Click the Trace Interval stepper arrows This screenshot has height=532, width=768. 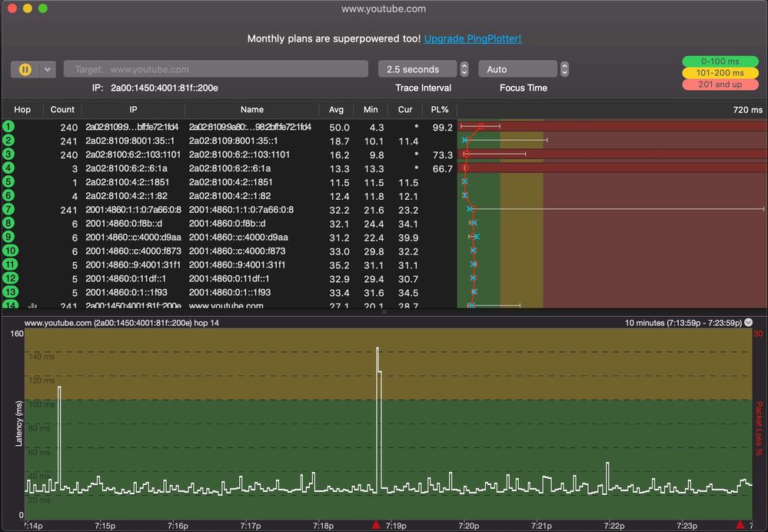point(464,69)
